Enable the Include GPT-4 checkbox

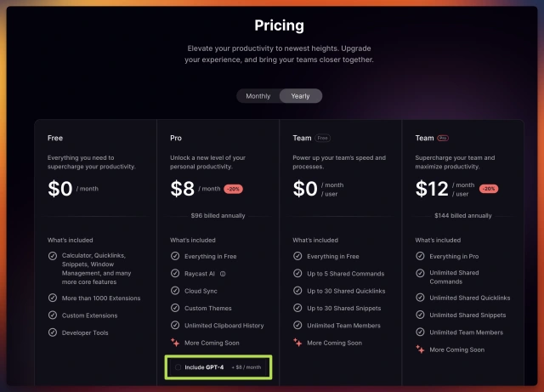coord(178,367)
